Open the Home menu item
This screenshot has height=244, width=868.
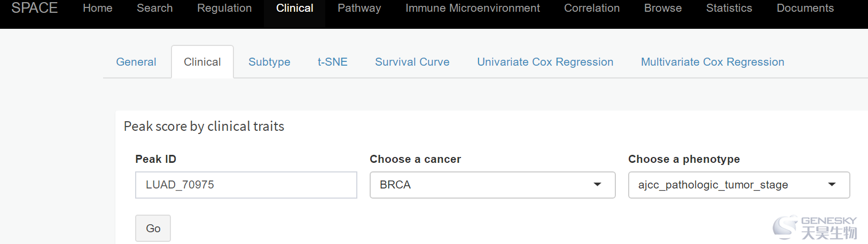click(98, 9)
